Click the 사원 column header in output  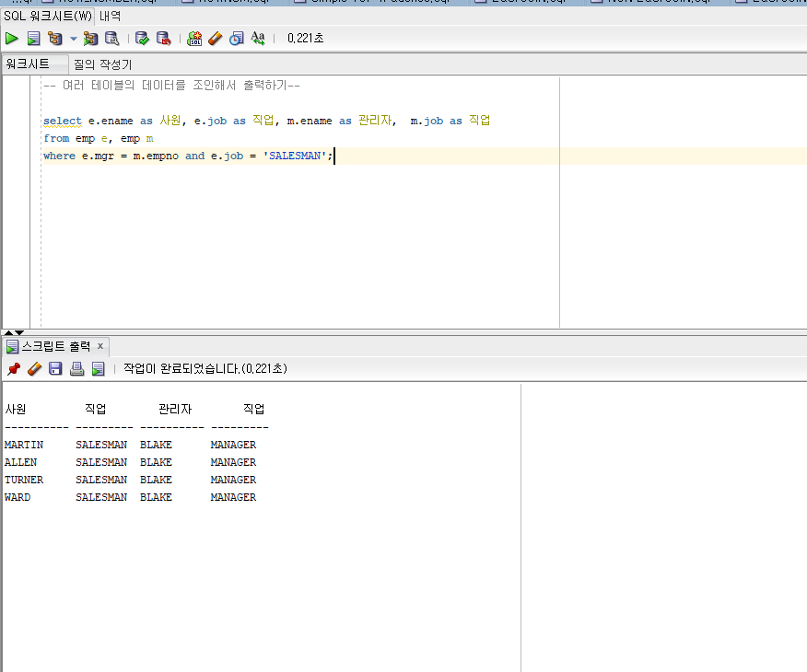click(x=16, y=410)
